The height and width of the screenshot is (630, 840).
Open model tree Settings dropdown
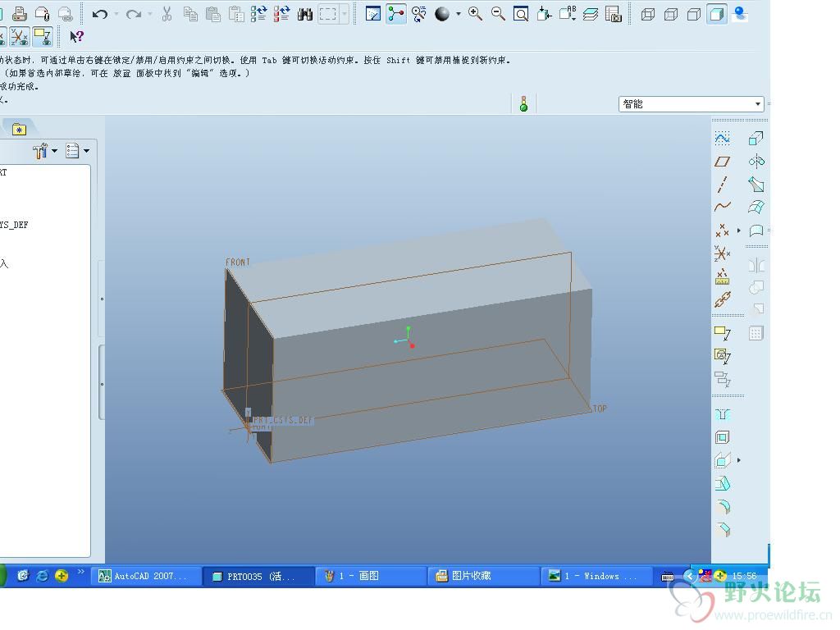(77, 151)
